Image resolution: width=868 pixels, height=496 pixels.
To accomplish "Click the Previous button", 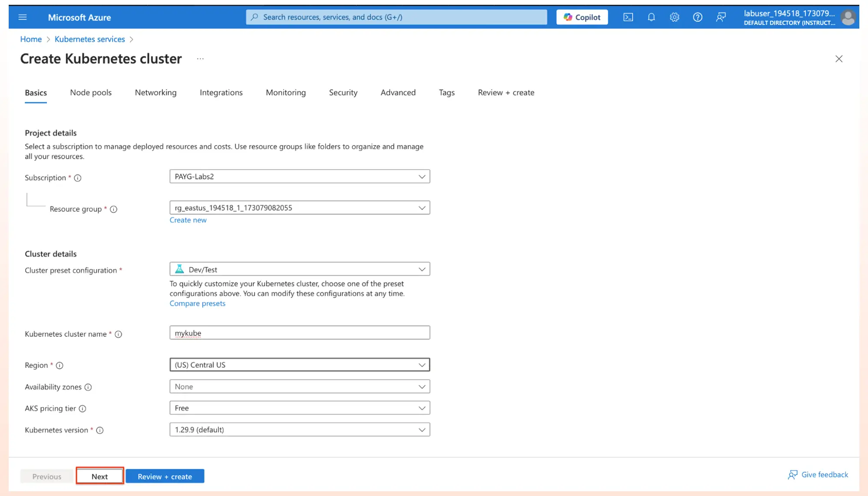I will (x=47, y=476).
